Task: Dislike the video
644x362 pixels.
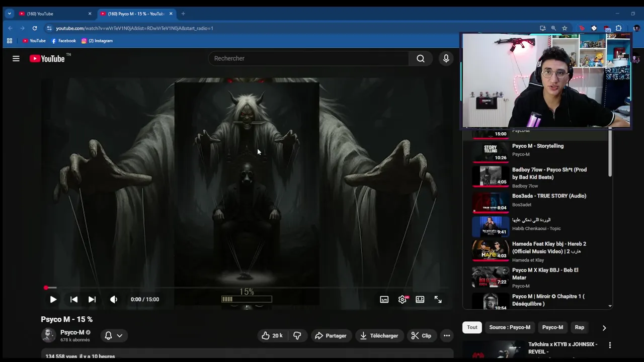Action: coord(297,335)
